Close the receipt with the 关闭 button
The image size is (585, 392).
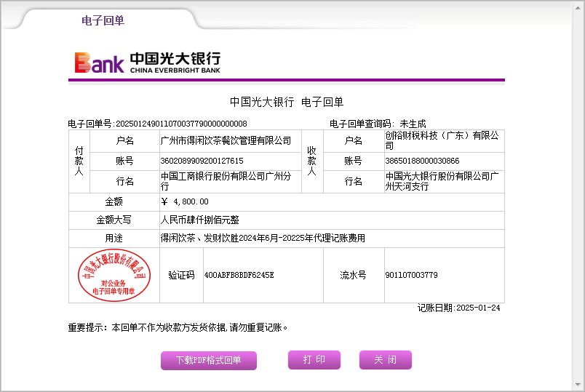pyautogui.click(x=385, y=360)
